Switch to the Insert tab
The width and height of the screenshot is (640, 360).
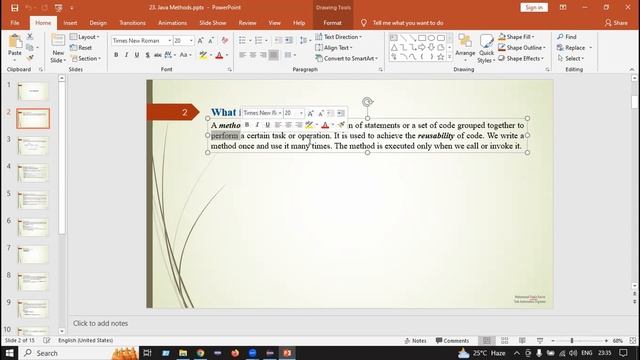tap(70, 23)
